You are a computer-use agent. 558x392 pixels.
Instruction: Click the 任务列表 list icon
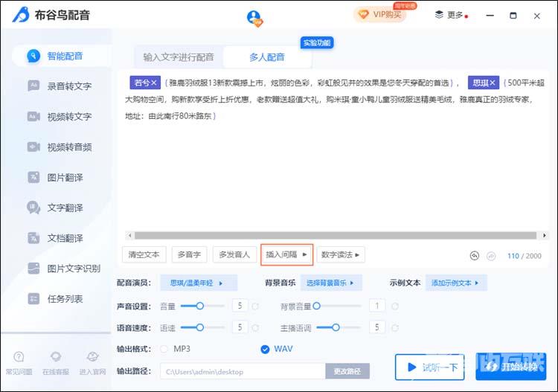click(33, 299)
